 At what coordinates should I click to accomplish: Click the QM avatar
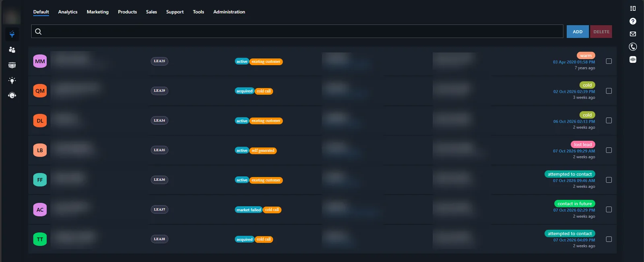(40, 91)
